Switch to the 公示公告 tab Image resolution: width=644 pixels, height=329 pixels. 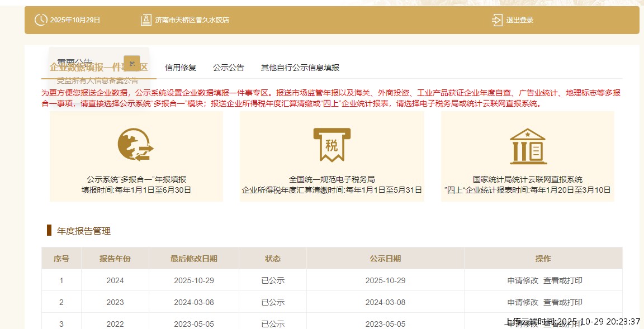228,67
